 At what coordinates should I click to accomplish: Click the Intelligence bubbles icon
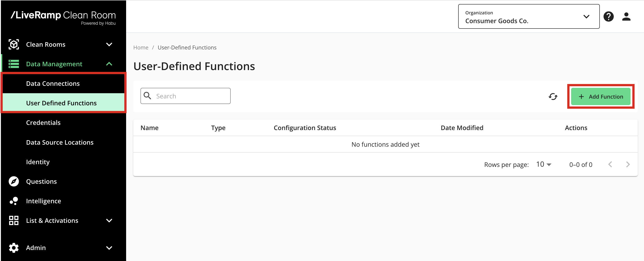pyautogui.click(x=14, y=201)
